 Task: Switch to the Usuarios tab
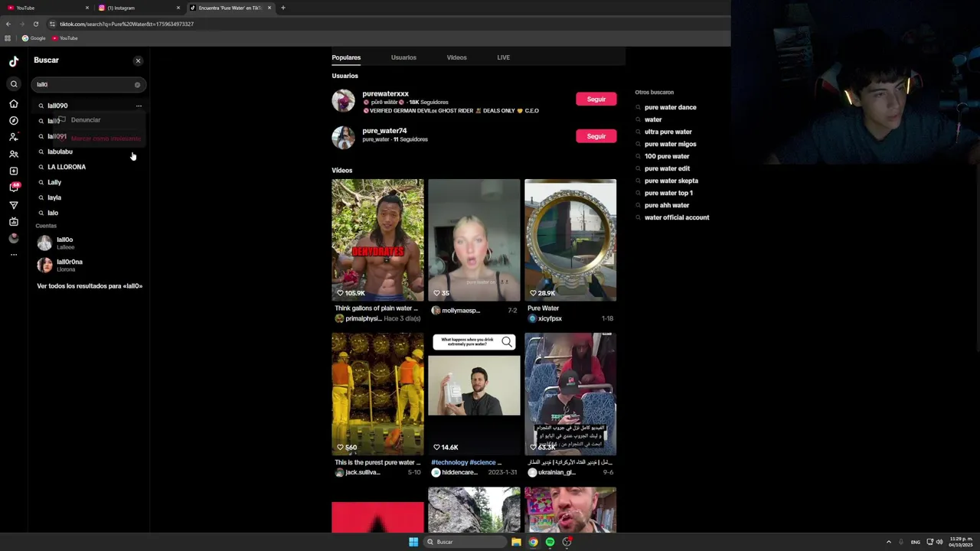(x=403, y=57)
